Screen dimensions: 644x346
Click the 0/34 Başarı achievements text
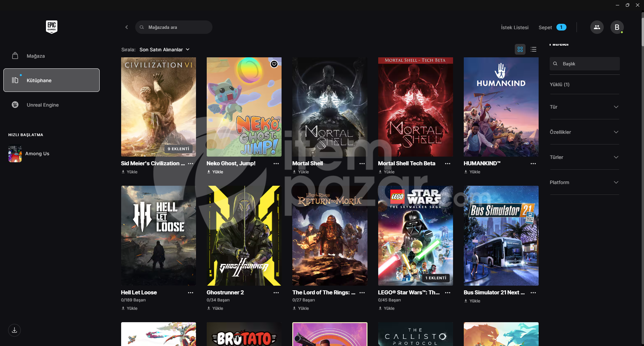point(218,300)
